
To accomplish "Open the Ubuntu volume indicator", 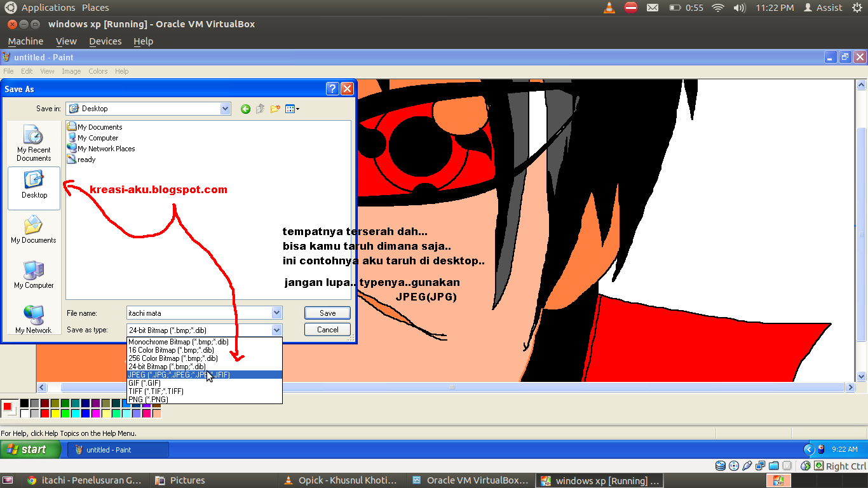I will (740, 8).
